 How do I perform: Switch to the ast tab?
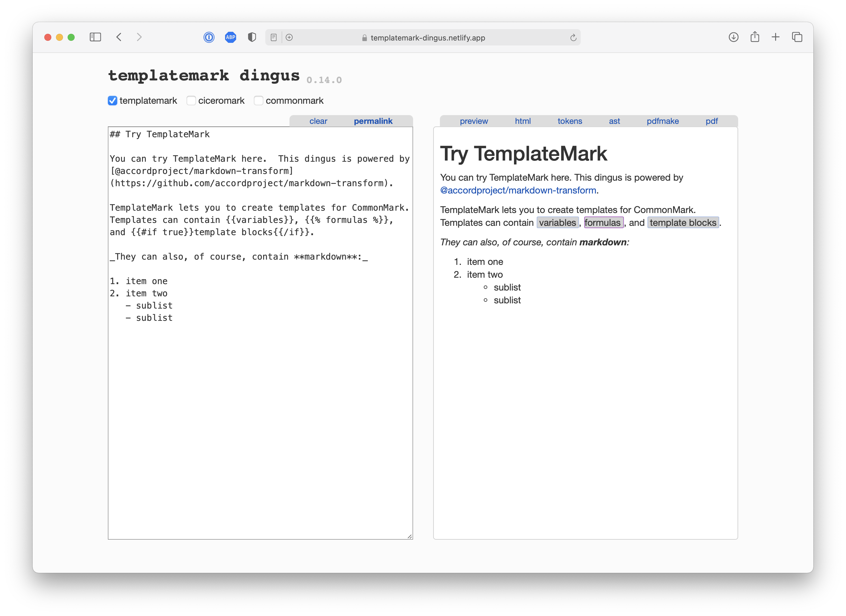coord(614,121)
